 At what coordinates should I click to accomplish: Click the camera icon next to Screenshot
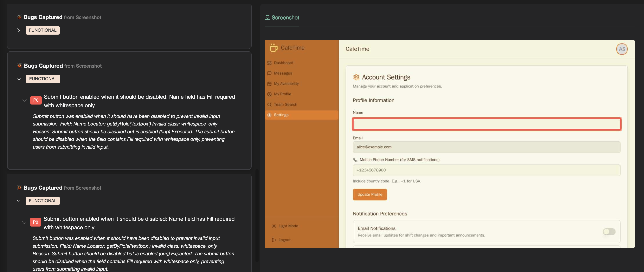[267, 17]
